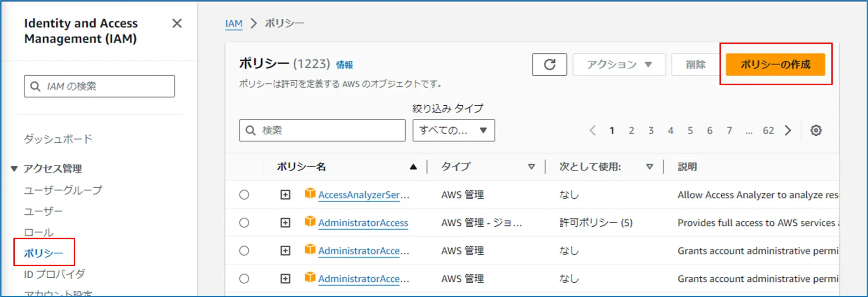Open the table preferences gear icon
Screen dimensions: 868x297
point(816,130)
